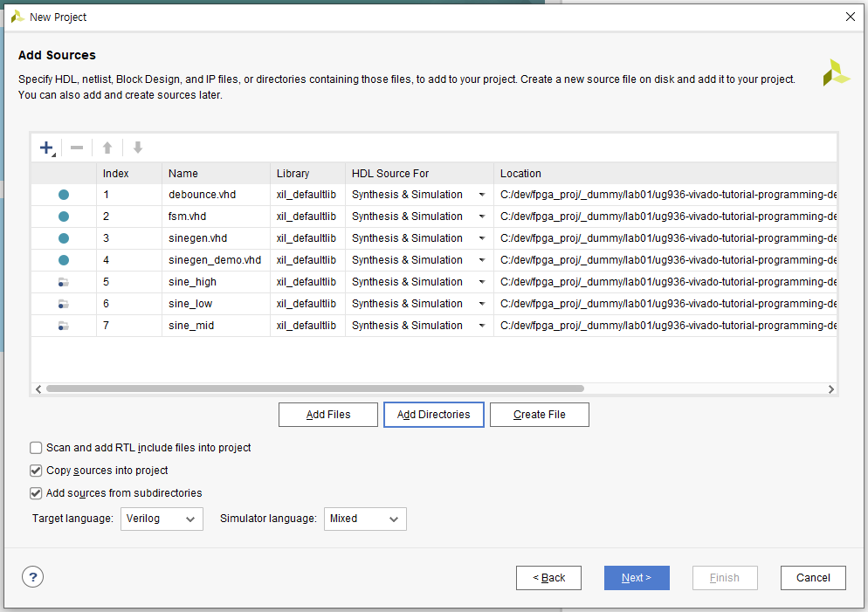
Task: Click the Move Down arrow icon
Action: [x=138, y=148]
